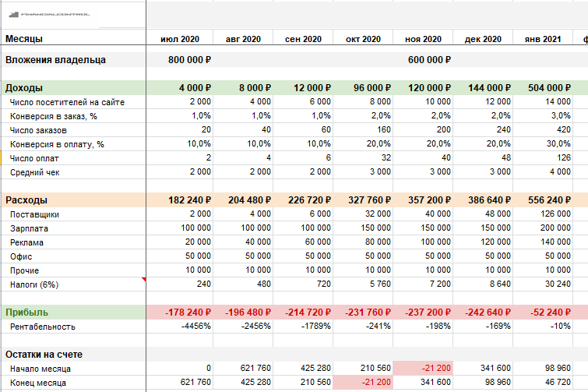Image resolution: width=588 pixels, height=392 pixels.
Task: Select the 'окт 2020' column header
Action: [363, 39]
